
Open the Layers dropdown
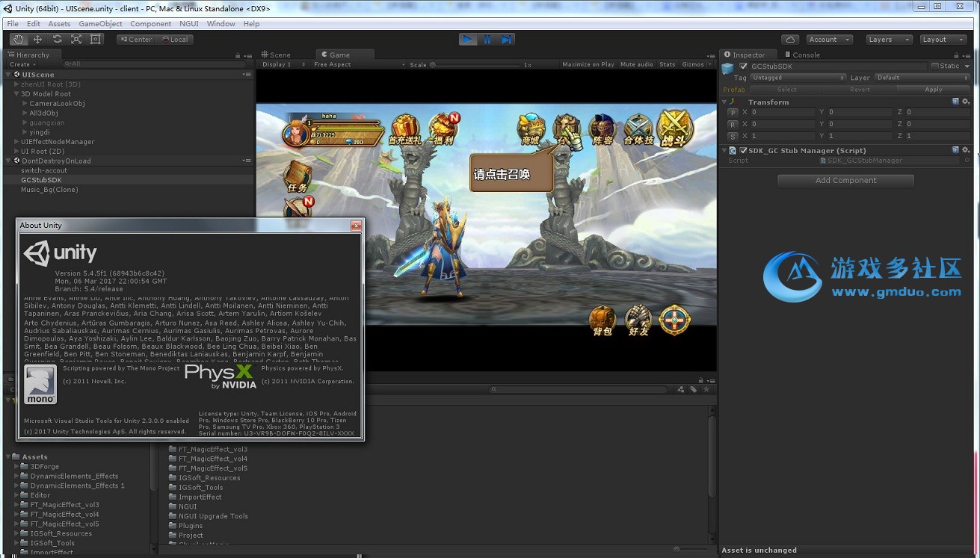point(888,40)
